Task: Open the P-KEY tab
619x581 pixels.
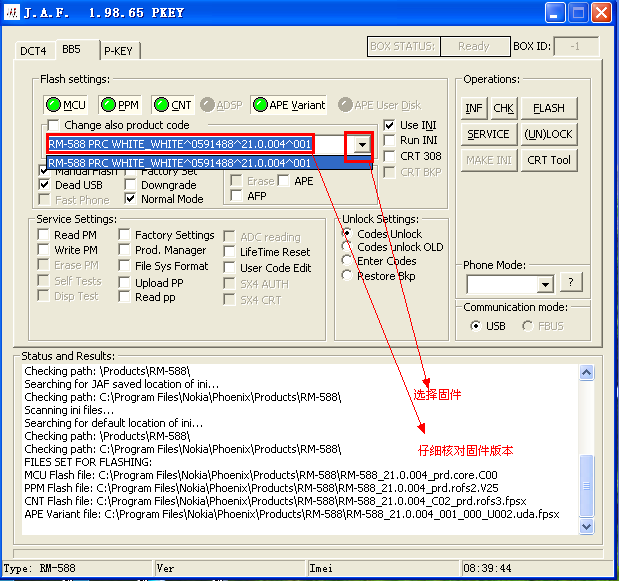Action: [x=118, y=51]
